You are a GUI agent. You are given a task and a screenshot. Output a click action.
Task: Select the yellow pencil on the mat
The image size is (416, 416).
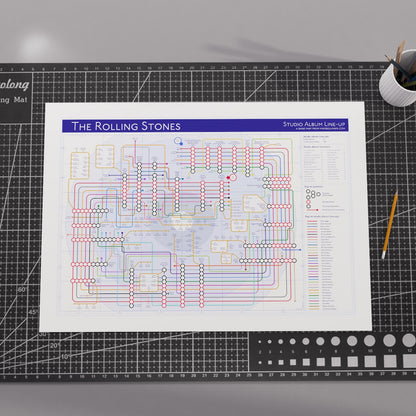[x=390, y=225]
